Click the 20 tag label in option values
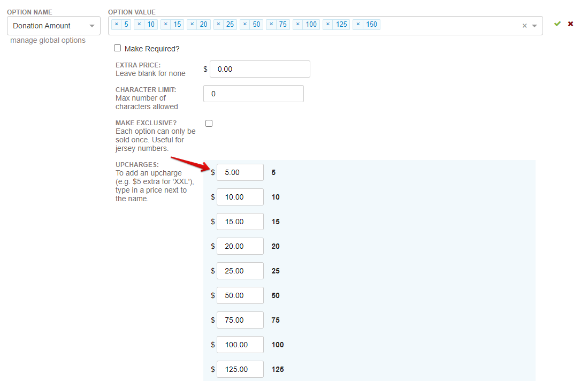Viewport: 588px width, 381px height. 204,24
